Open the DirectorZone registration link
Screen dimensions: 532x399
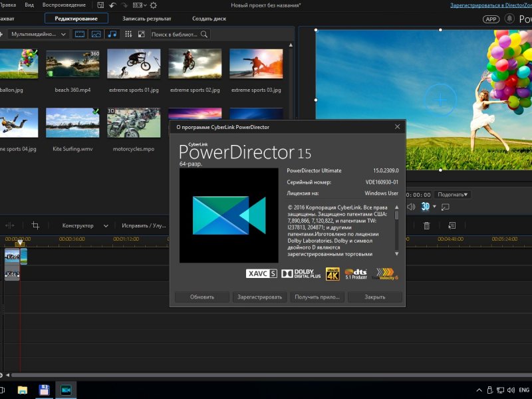click(x=491, y=5)
